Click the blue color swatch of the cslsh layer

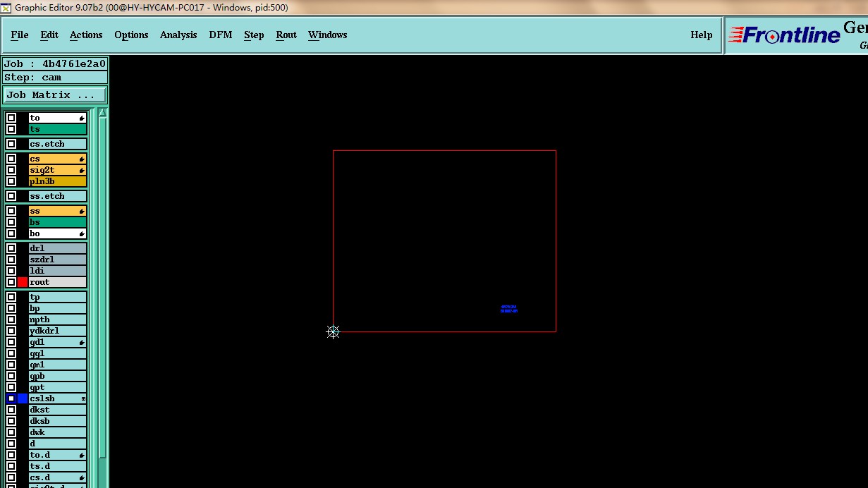pos(23,398)
